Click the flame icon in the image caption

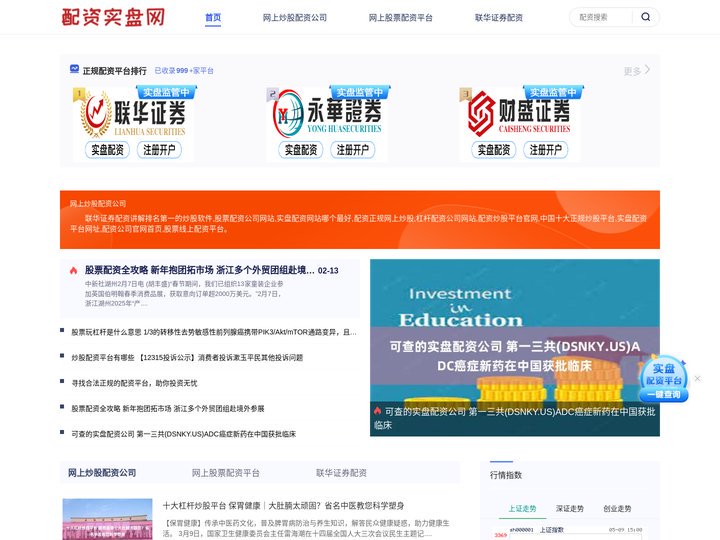(377, 411)
